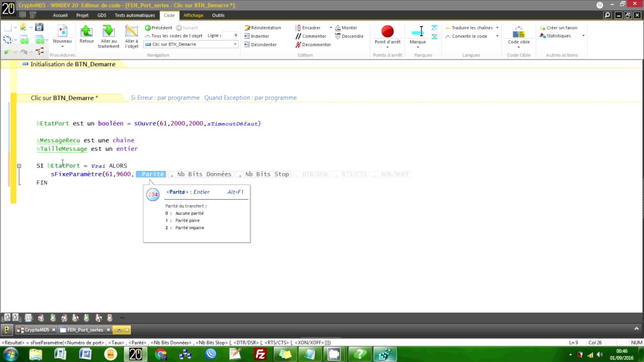Click Quand Exception : par programme link
Viewport: 644px width, 362px height.
coord(250,98)
